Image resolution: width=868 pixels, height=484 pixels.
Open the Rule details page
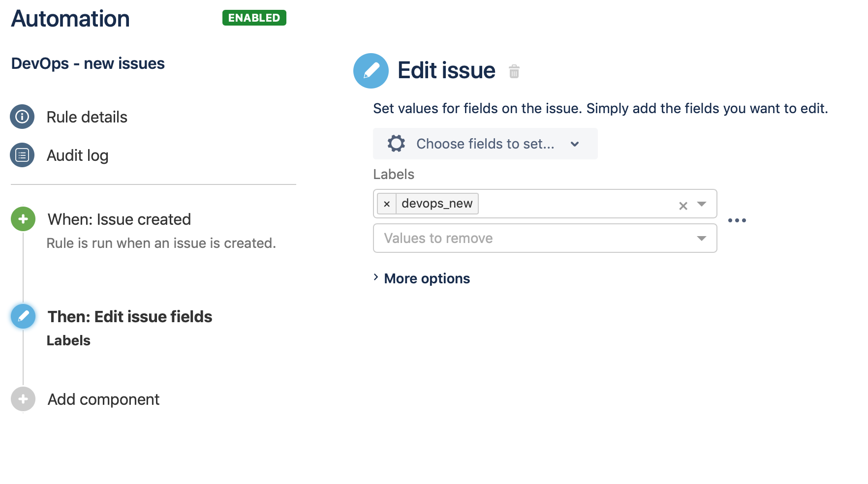[x=87, y=117]
